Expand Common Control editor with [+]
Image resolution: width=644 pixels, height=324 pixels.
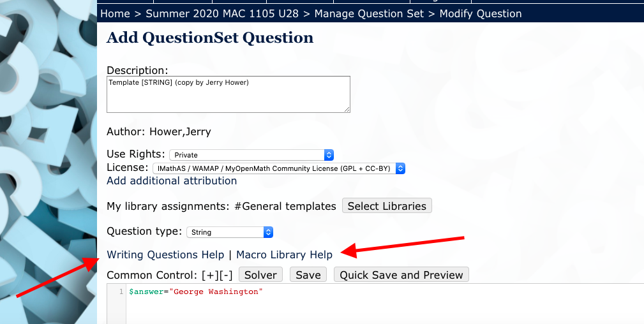(x=209, y=275)
